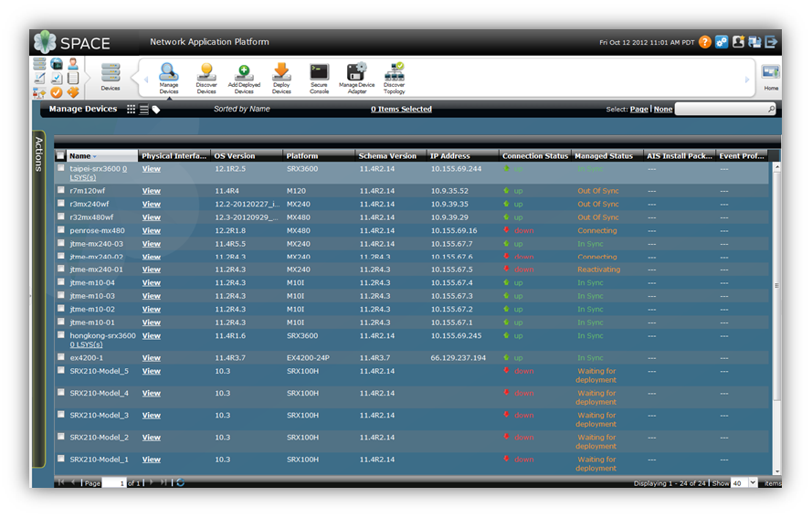This screenshot has height=518, width=812.
Task: Open the View link for r7m120wf
Action: 152,191
